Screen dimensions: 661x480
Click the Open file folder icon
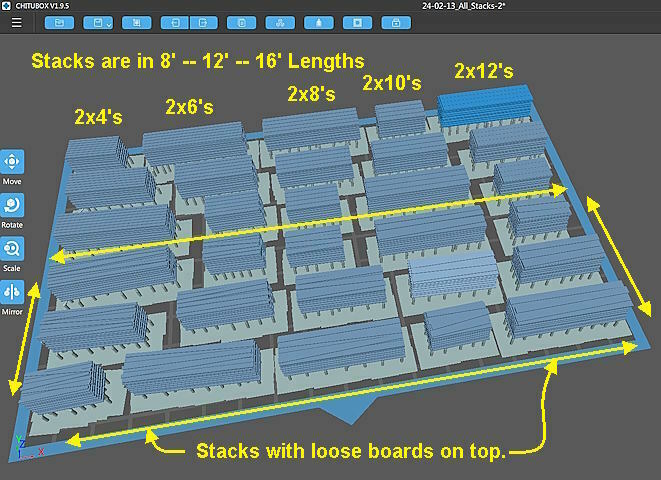point(59,23)
